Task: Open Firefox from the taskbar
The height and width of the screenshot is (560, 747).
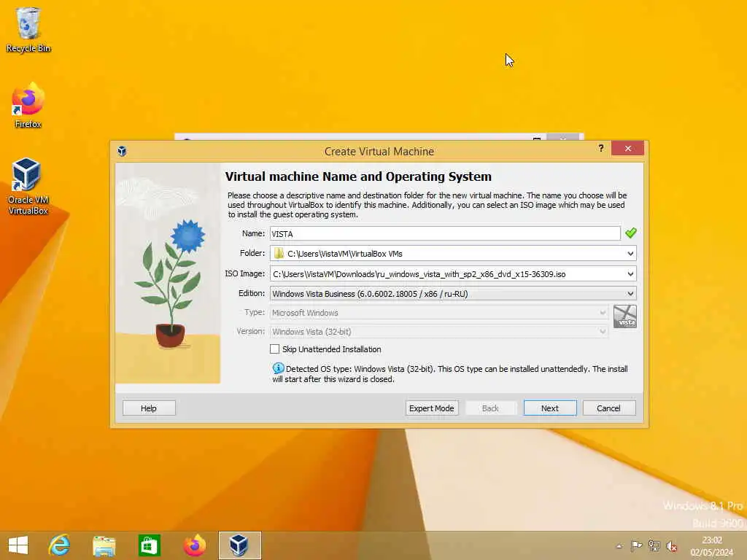Action: tap(195, 545)
